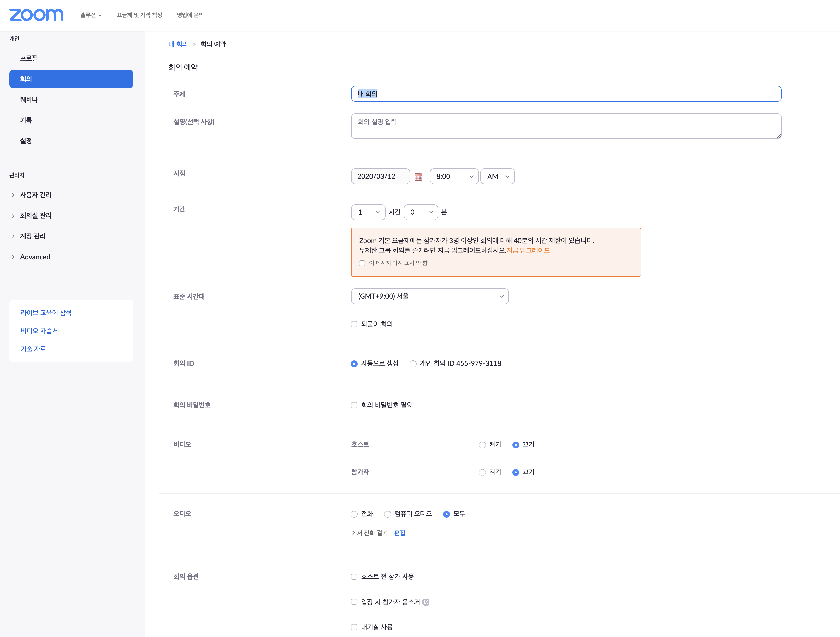Expand the 사용자 관리 chevron
This screenshot has width=840, height=637.
point(13,195)
